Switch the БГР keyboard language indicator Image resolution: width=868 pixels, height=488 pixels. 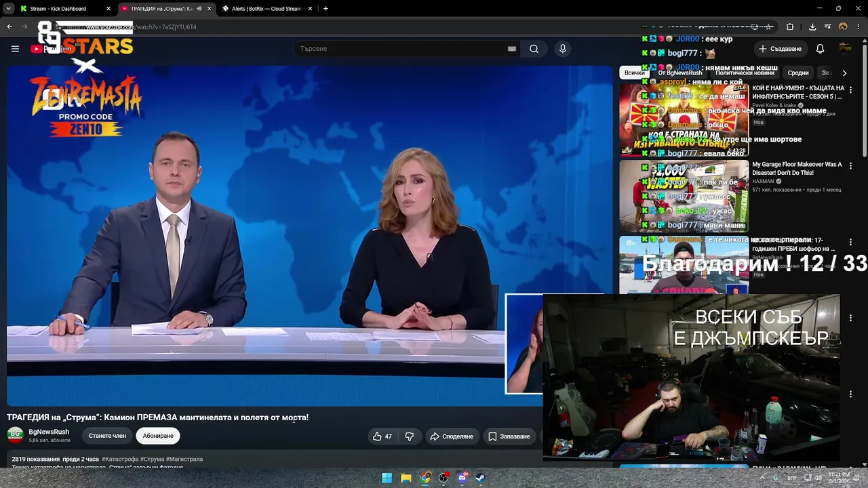click(x=792, y=478)
